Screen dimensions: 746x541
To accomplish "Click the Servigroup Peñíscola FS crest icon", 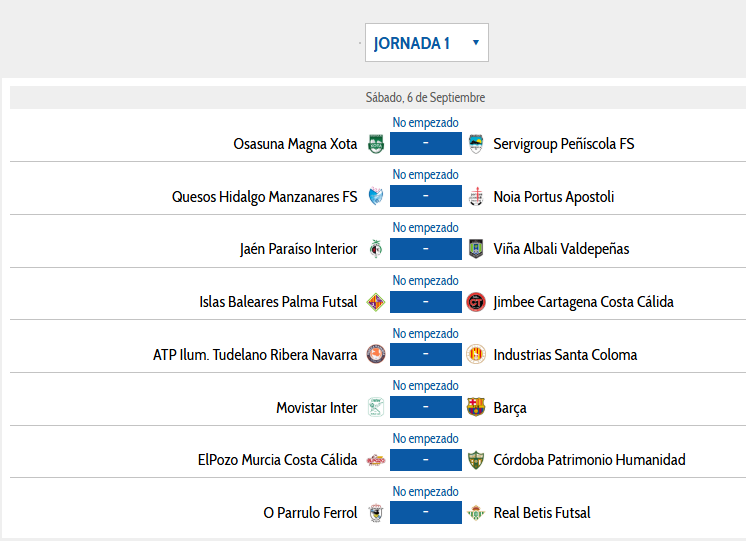I will [x=476, y=144].
